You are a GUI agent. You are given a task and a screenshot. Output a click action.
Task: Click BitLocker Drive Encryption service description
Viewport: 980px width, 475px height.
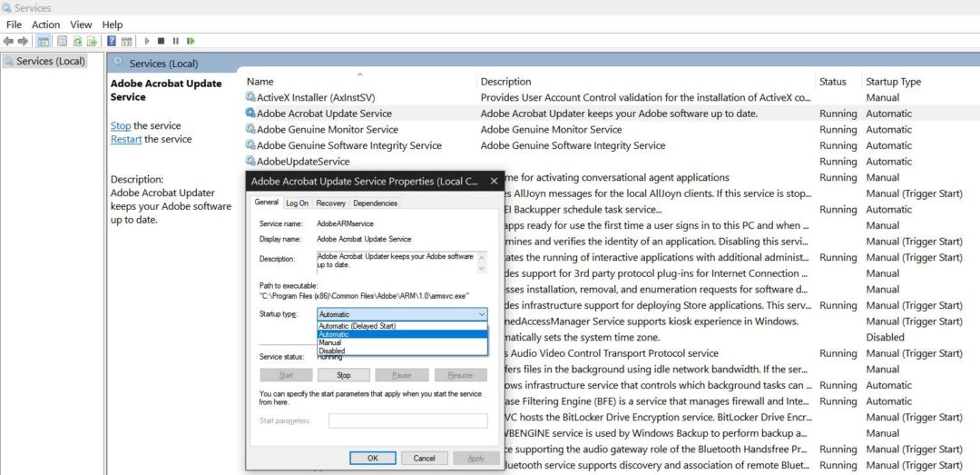tap(658, 417)
